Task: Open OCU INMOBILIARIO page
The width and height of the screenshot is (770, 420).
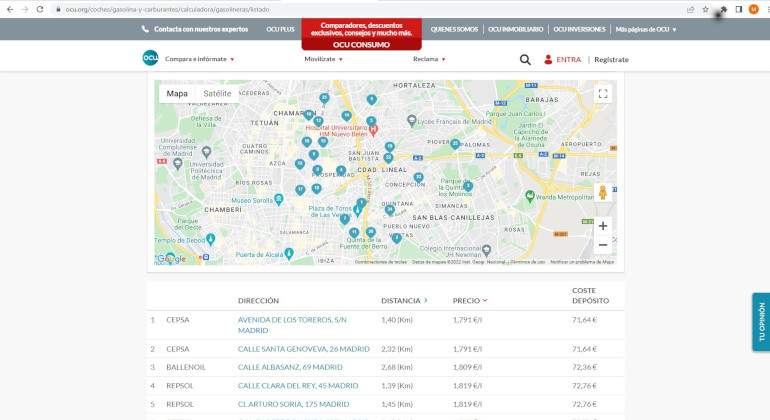Action: pos(516,29)
